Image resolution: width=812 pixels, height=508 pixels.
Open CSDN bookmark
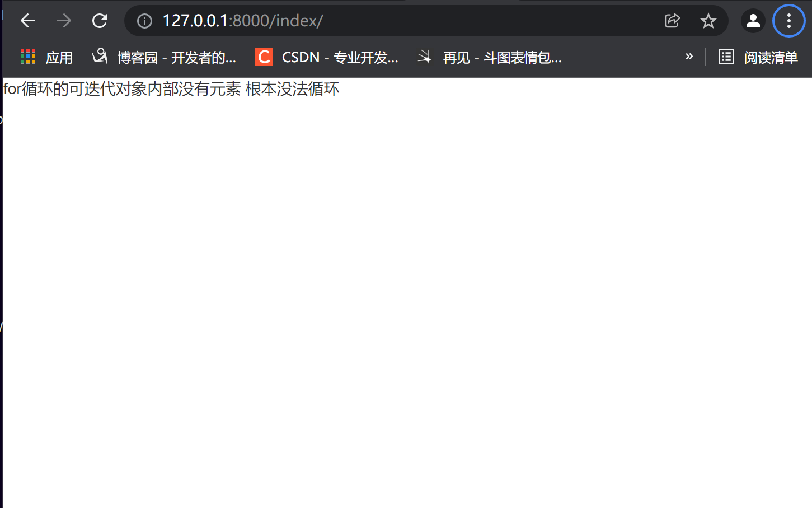[327, 57]
